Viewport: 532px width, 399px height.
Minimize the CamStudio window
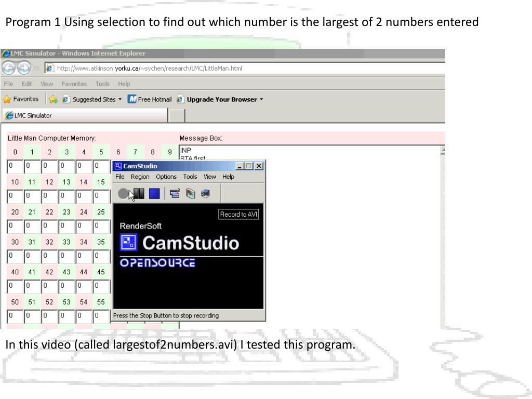(240, 166)
